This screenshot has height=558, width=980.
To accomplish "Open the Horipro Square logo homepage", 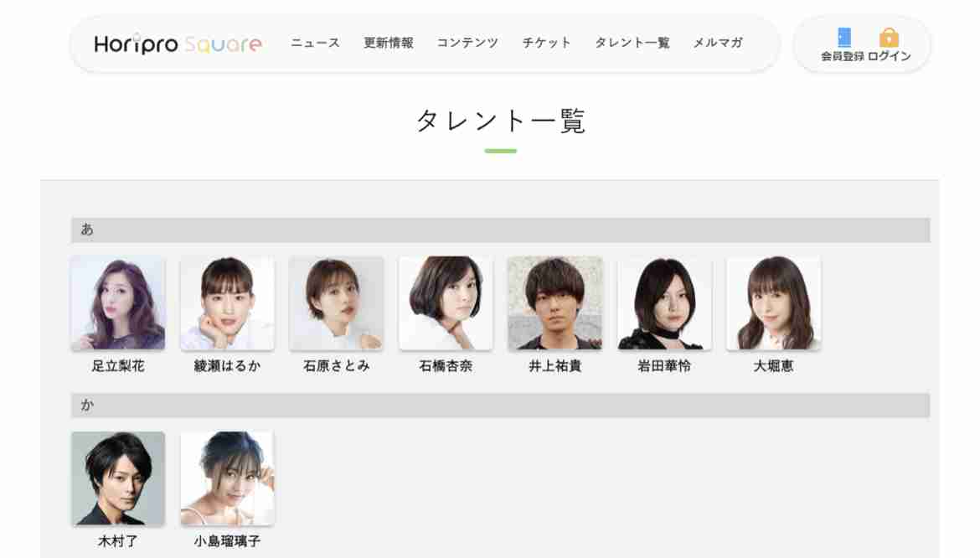I will (178, 44).
